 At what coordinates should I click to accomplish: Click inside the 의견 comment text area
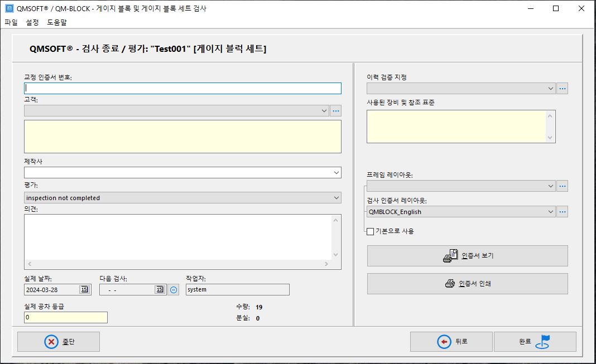click(x=177, y=237)
